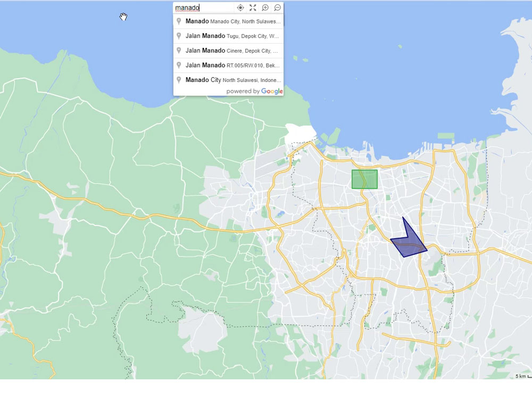Click the locate-me crosshair icon in the search bar
Screen dimensions: 532x399
tap(240, 7)
